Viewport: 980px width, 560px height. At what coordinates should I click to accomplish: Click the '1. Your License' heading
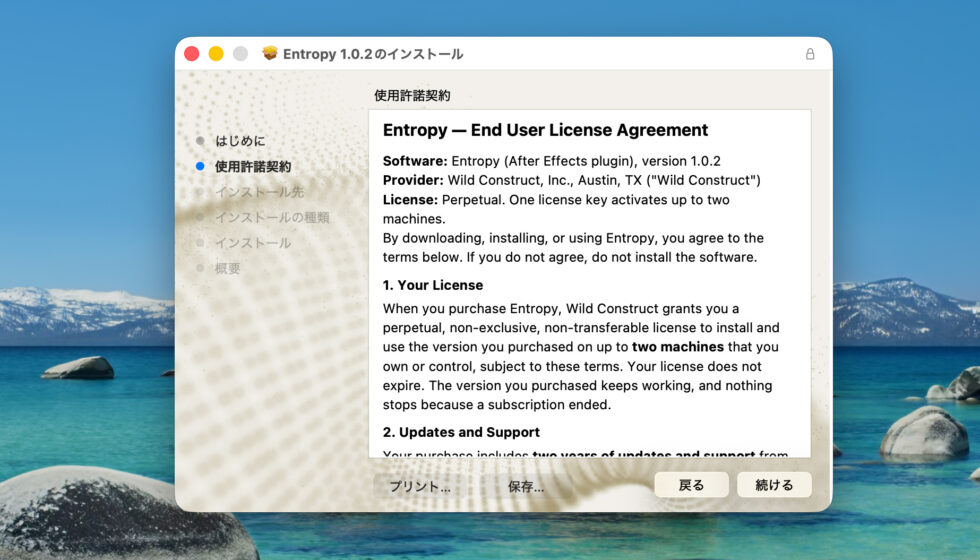432,285
